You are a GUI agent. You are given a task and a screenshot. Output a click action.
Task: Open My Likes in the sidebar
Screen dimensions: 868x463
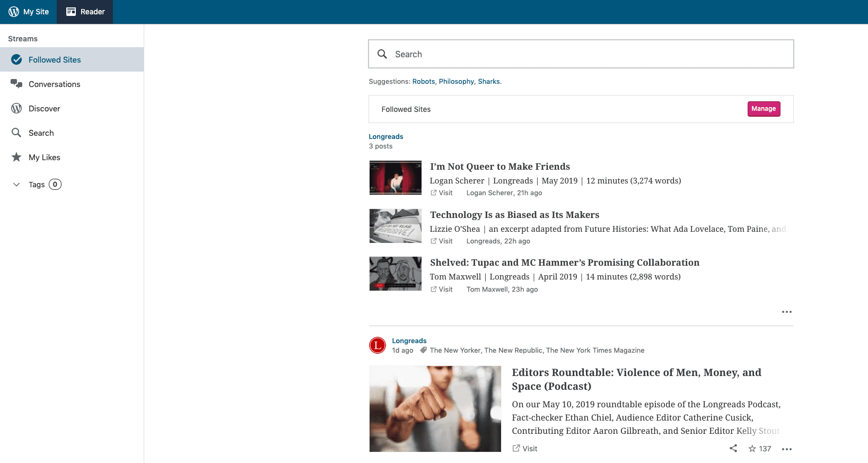72,157
